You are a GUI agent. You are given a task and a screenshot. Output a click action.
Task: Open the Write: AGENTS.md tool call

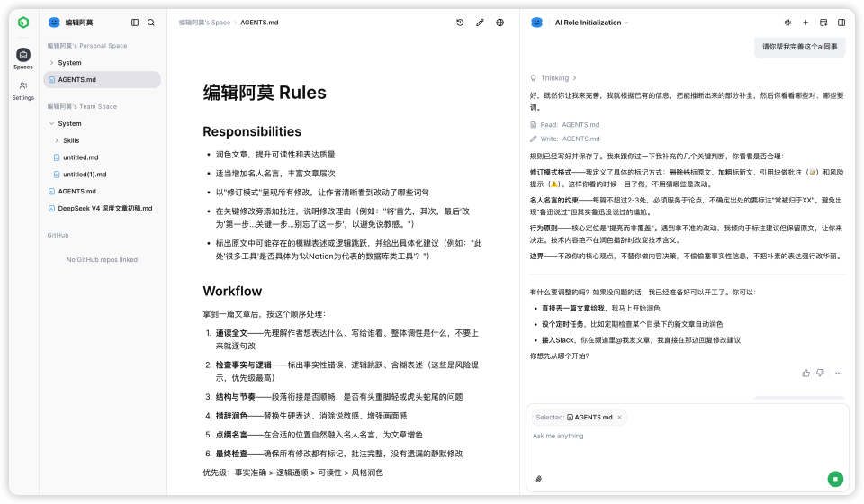pyautogui.click(x=565, y=139)
